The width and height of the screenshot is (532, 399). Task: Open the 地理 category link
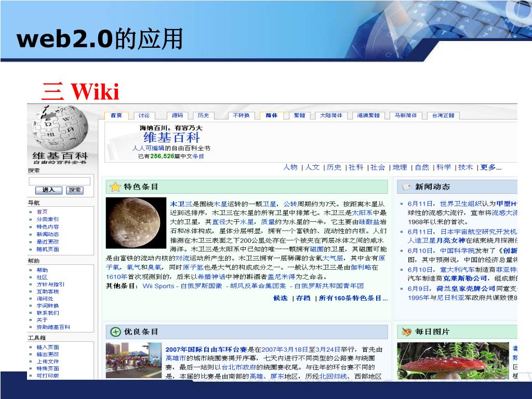(x=400, y=167)
